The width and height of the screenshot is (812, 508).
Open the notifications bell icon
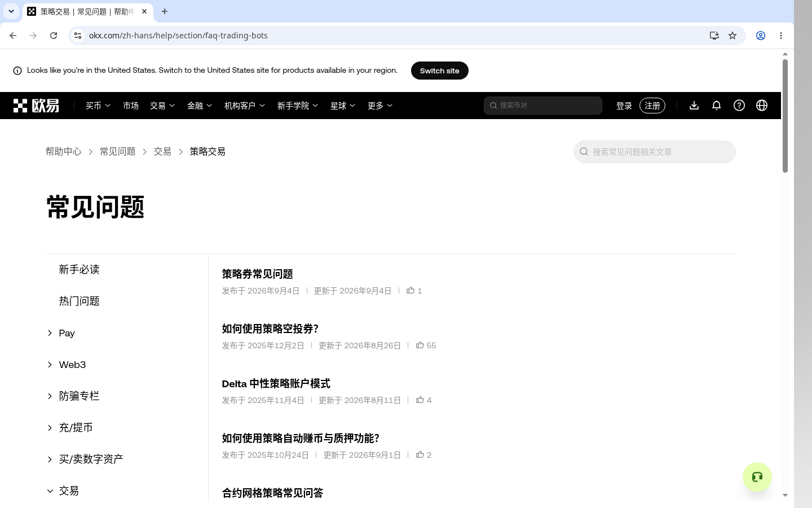click(x=717, y=106)
